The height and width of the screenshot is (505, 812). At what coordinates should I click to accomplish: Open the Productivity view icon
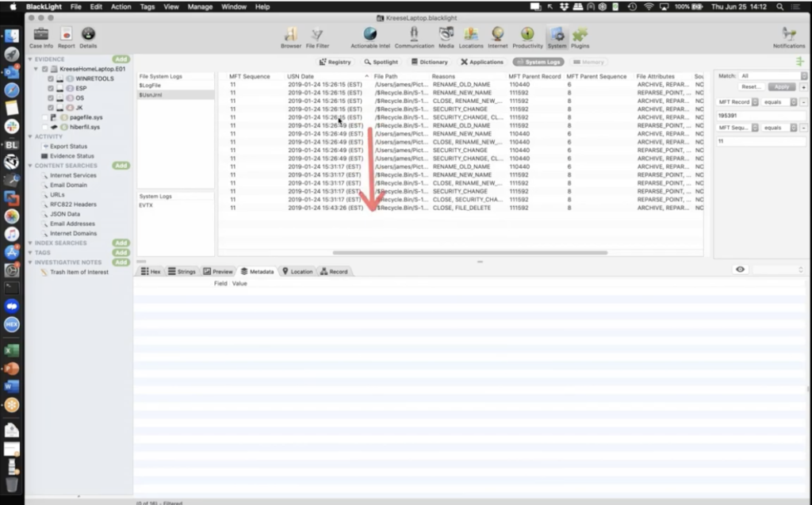pyautogui.click(x=527, y=34)
